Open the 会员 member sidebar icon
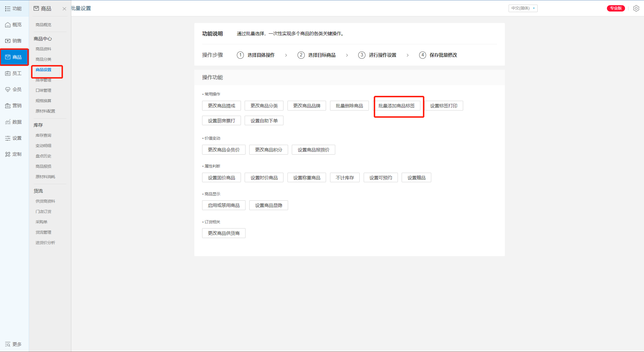644x352 pixels. click(x=8, y=90)
